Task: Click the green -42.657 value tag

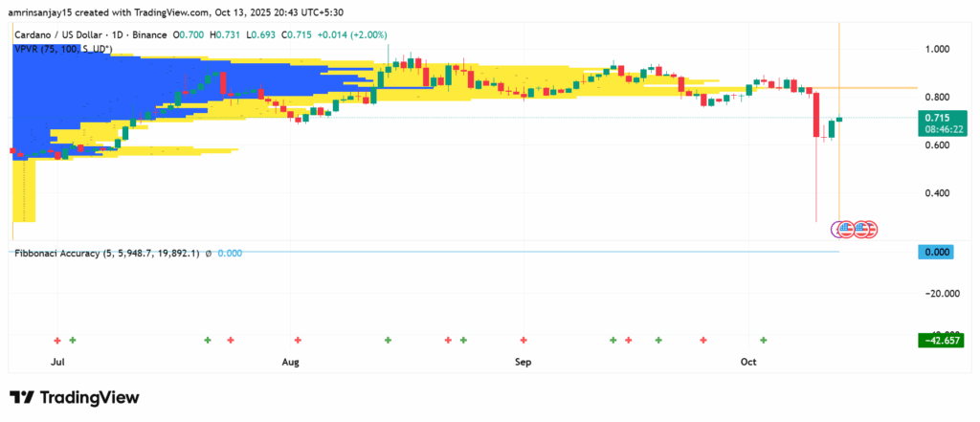Action: click(939, 340)
